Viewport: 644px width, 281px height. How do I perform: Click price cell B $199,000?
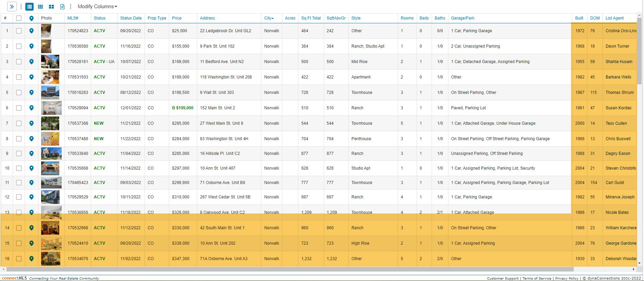point(183,108)
